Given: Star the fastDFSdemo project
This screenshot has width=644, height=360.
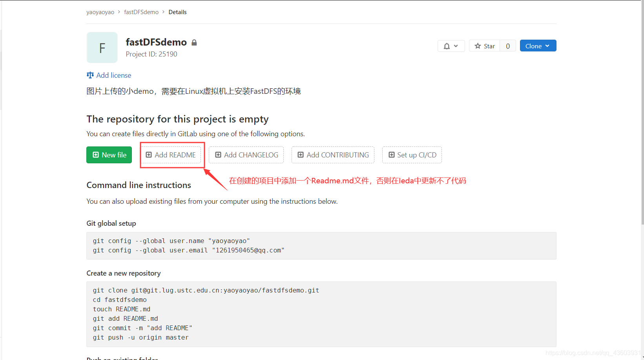Looking at the screenshot, I should [x=485, y=46].
